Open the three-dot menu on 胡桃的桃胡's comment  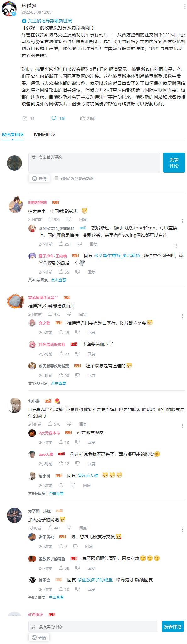point(182,221)
